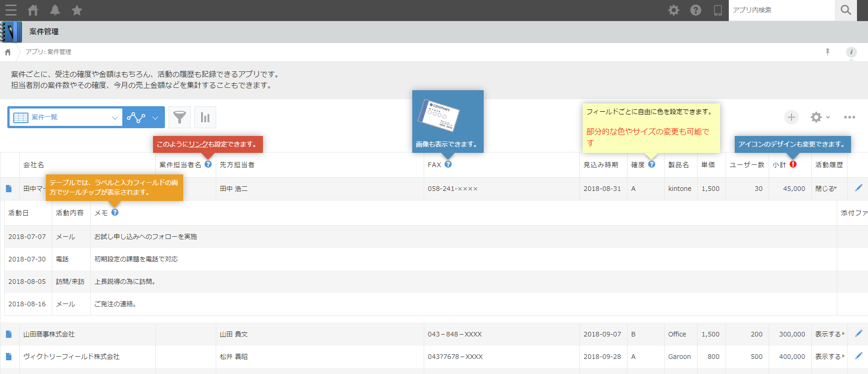
Task: Click the アプリ内検索 search field
Action: (x=781, y=10)
